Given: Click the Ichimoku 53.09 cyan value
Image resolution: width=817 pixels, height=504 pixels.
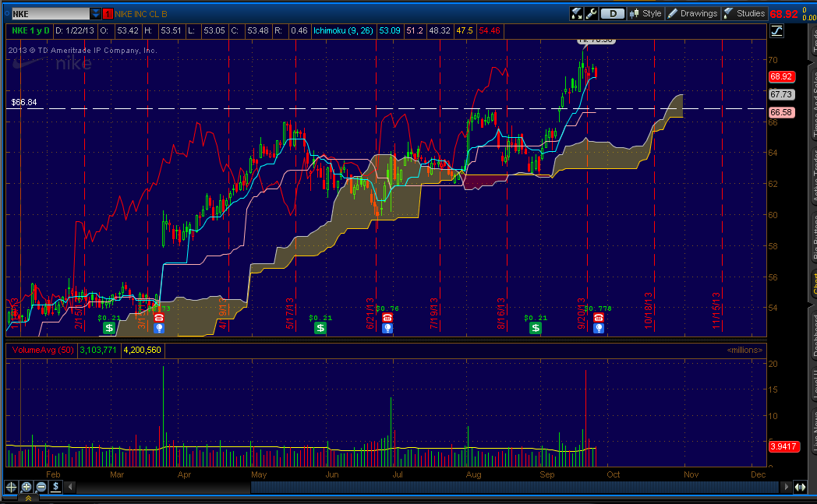Looking at the screenshot, I should pos(390,30).
